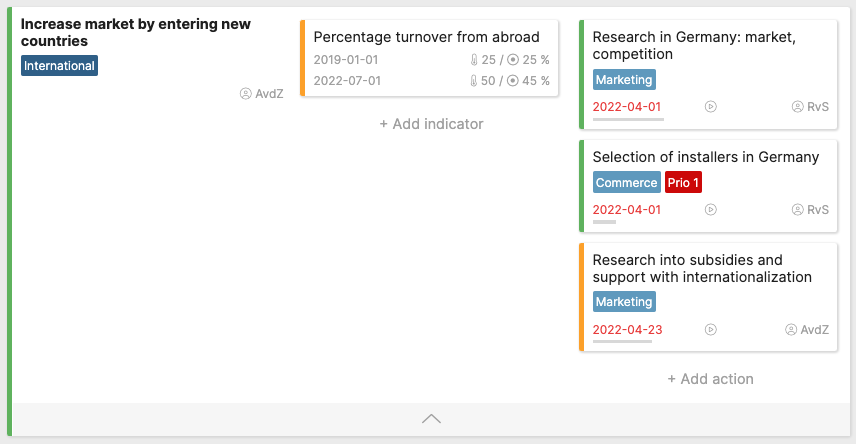Click target icon beside 45 %
856x444 pixels.
coord(513,81)
